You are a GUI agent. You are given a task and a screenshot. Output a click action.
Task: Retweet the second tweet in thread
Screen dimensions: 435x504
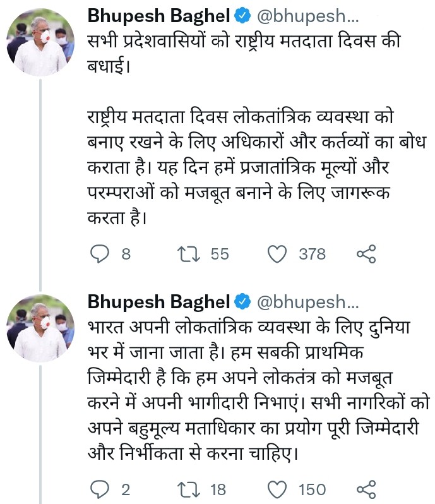(188, 489)
